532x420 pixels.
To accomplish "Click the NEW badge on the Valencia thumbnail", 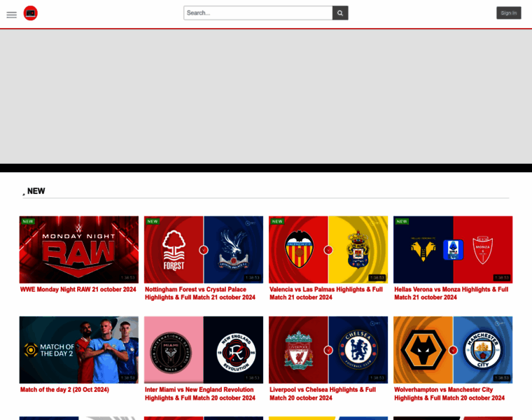I will coord(277,221).
